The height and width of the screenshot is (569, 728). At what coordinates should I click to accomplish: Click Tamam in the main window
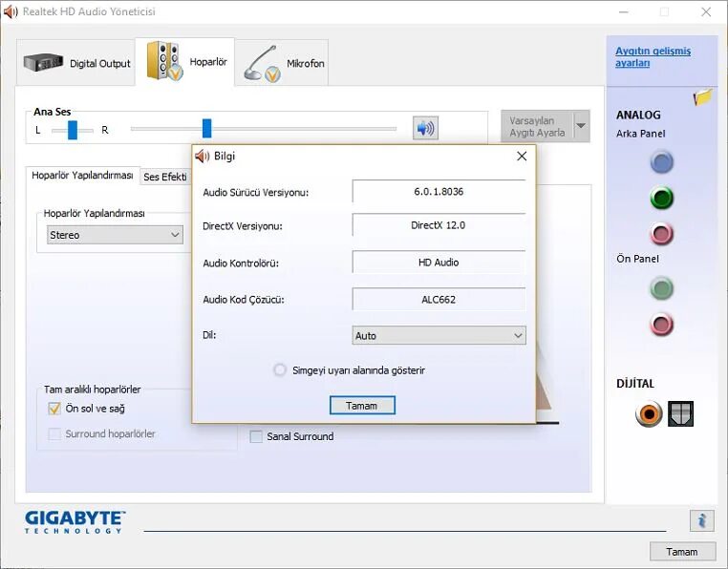point(682,552)
